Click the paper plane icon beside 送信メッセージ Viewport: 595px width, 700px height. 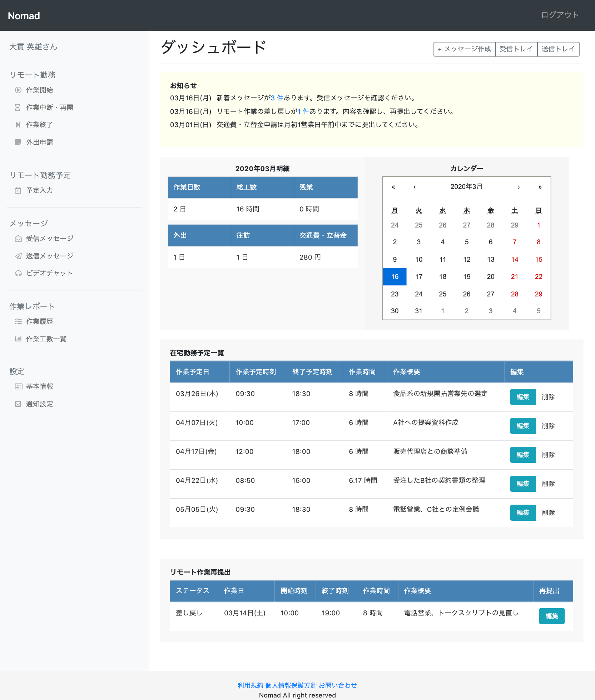18,256
